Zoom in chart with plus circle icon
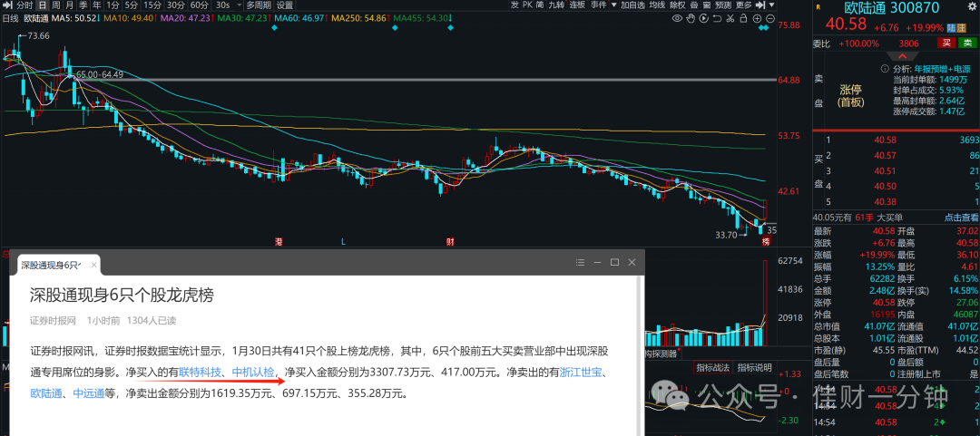The height and width of the screenshot is (436, 980). 757,19
